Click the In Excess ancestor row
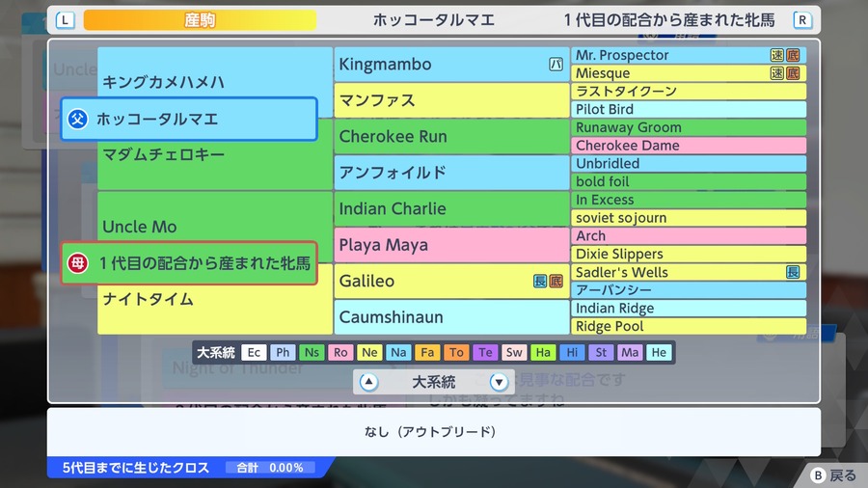 (689, 200)
